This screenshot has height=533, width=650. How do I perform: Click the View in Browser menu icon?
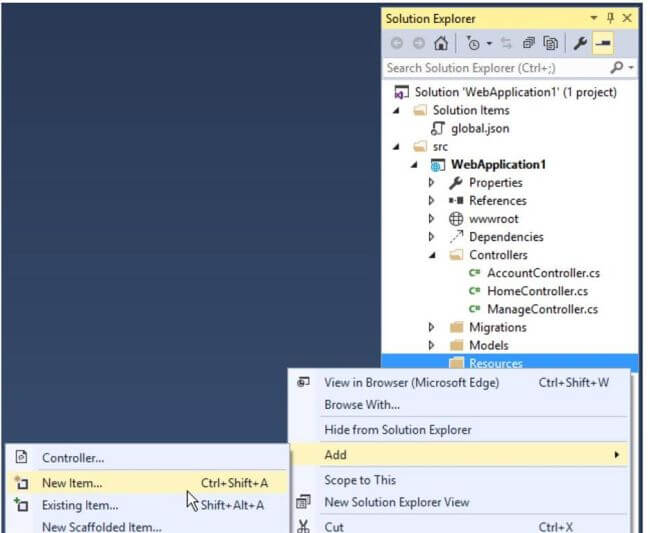pyautogui.click(x=303, y=382)
